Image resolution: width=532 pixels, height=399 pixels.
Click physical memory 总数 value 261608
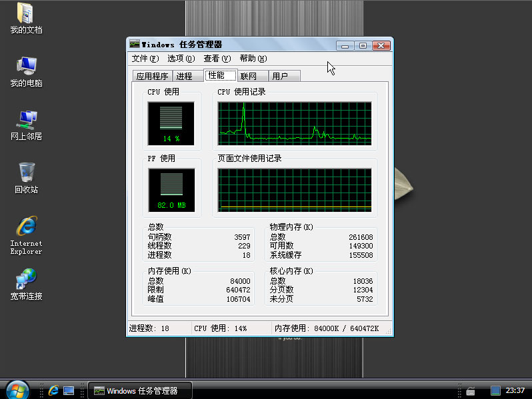click(361, 237)
